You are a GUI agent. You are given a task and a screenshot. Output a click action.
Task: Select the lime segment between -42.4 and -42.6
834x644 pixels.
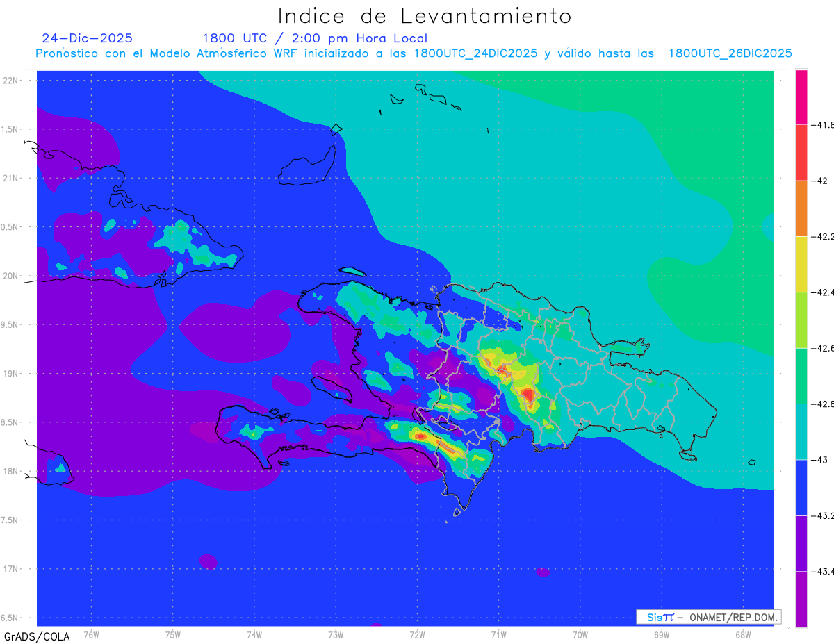tap(801, 320)
